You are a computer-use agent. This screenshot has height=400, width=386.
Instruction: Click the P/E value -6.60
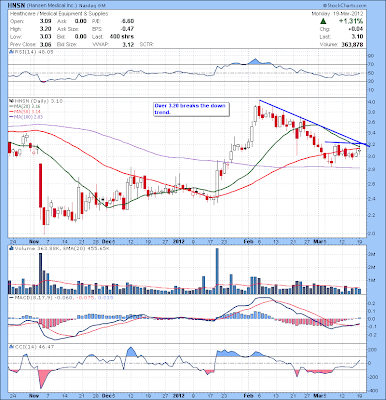coord(127,21)
